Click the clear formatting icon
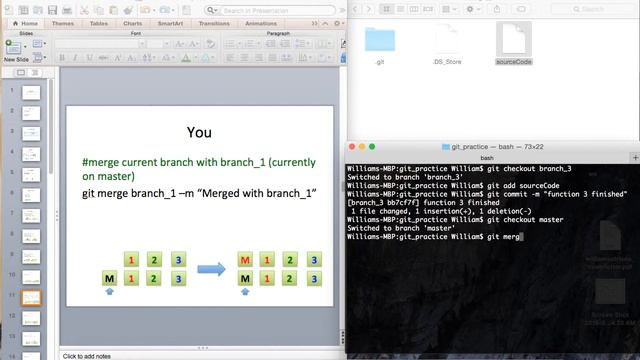Image resolution: width=640 pixels, height=360 pixels. 210,44
